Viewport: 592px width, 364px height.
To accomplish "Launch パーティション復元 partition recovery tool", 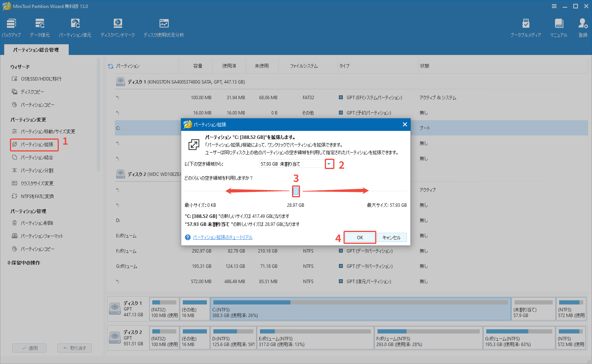I will point(75,24).
